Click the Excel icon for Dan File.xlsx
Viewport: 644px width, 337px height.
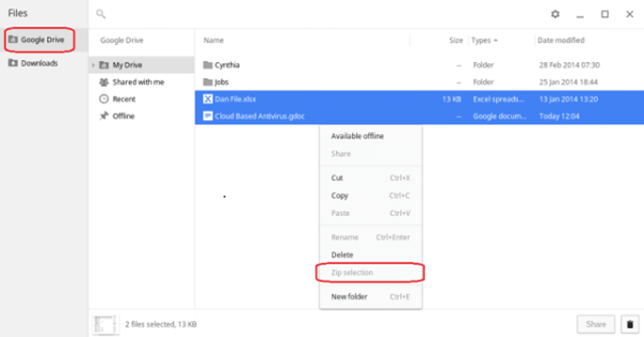tap(208, 99)
